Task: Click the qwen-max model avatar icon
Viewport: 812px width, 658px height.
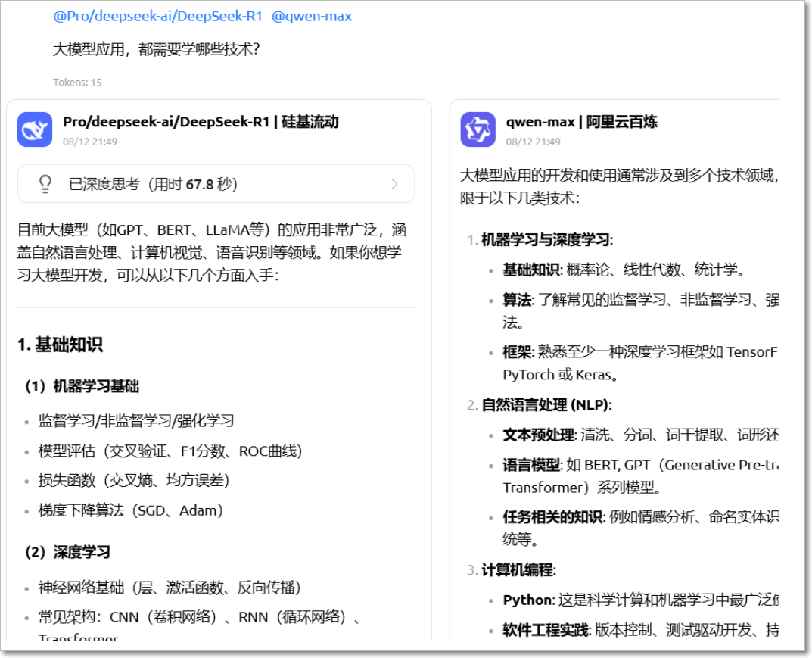Action: point(478,129)
